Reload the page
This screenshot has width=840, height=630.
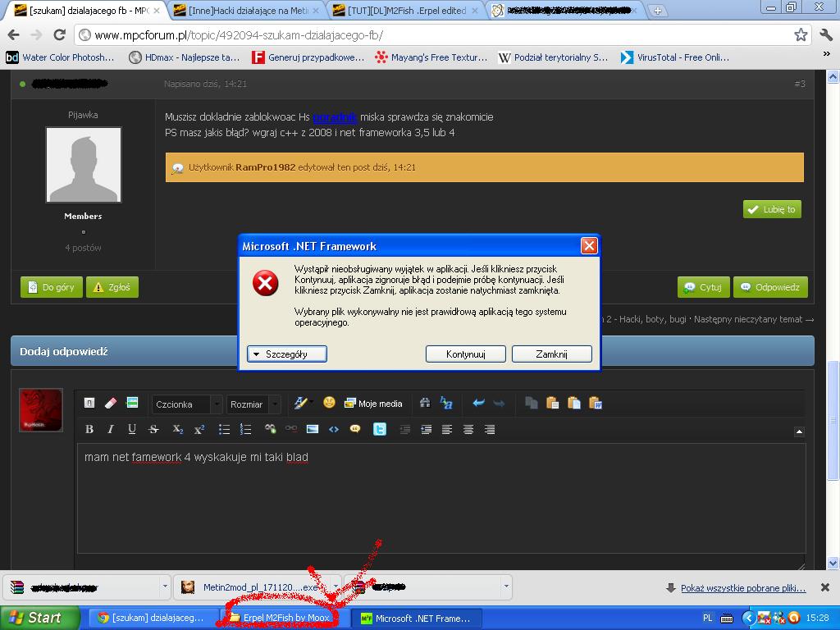(59, 34)
